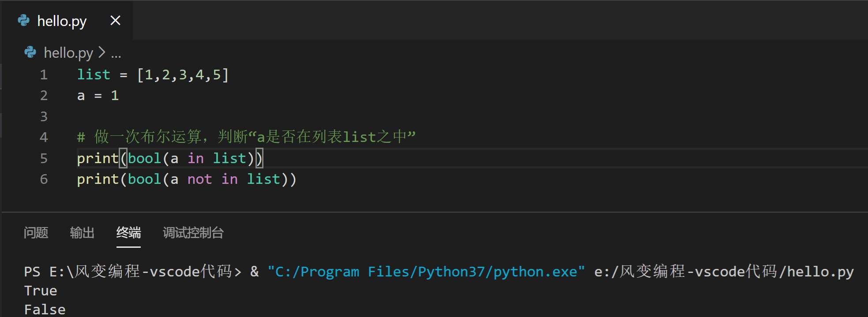The image size is (868, 317).
Task: Place cursor on the line a = 1
Action: [x=98, y=95]
